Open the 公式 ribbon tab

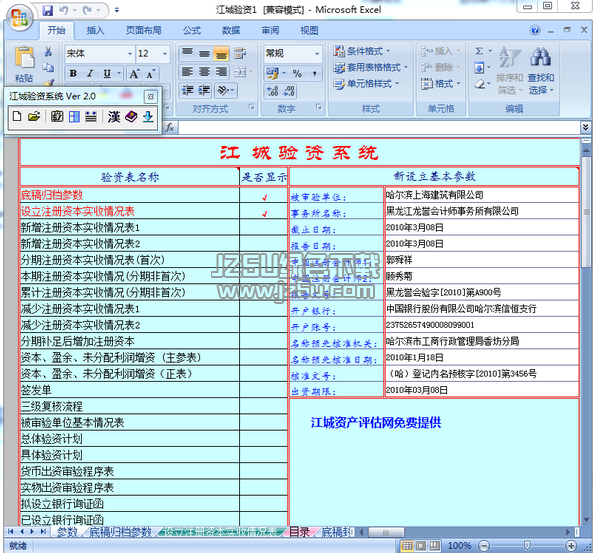pyautogui.click(x=192, y=30)
